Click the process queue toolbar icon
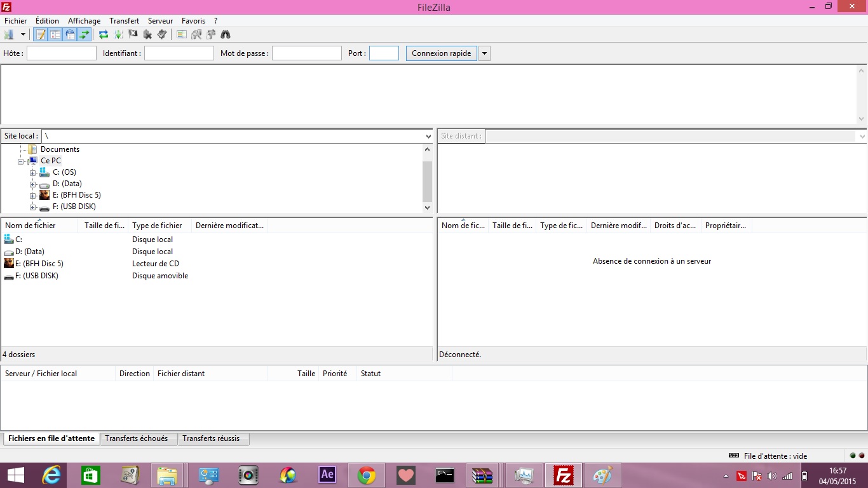The width and height of the screenshot is (868, 488). 118,34
